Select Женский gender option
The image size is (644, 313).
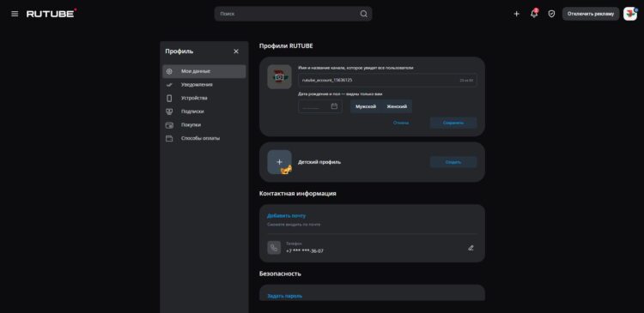[397, 106]
